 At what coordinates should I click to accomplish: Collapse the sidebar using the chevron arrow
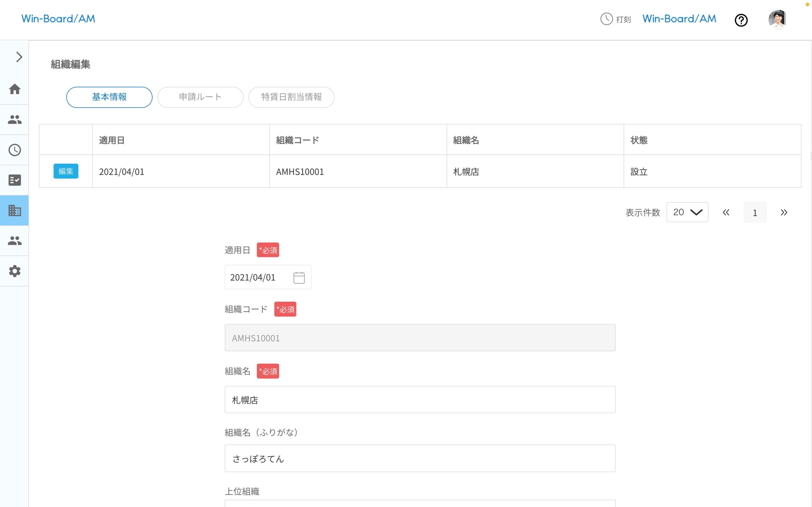(x=18, y=57)
